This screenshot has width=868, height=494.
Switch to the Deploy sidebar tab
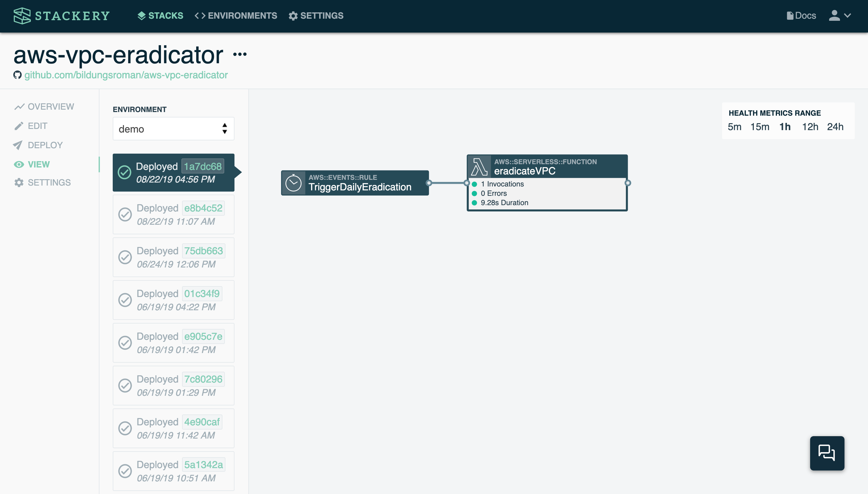coord(38,145)
